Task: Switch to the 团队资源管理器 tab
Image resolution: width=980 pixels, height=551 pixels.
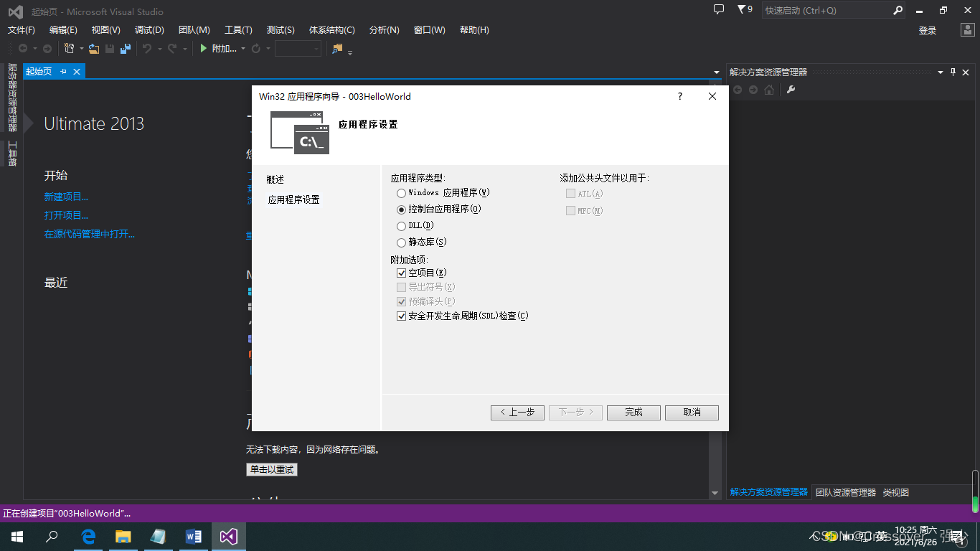Action: click(846, 493)
